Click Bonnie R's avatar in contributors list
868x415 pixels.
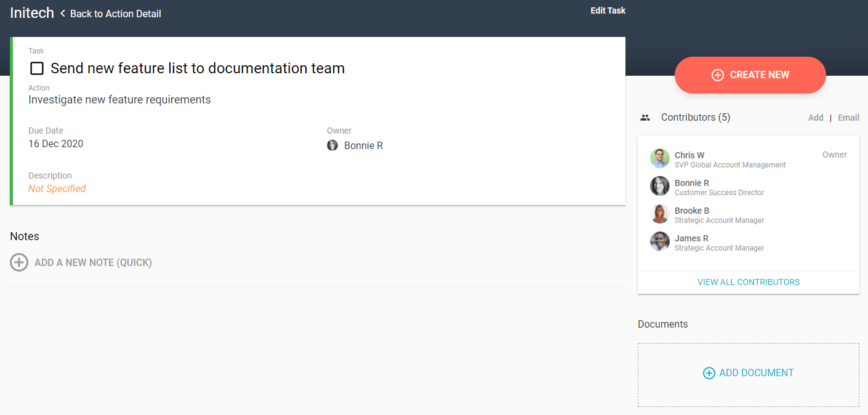660,186
